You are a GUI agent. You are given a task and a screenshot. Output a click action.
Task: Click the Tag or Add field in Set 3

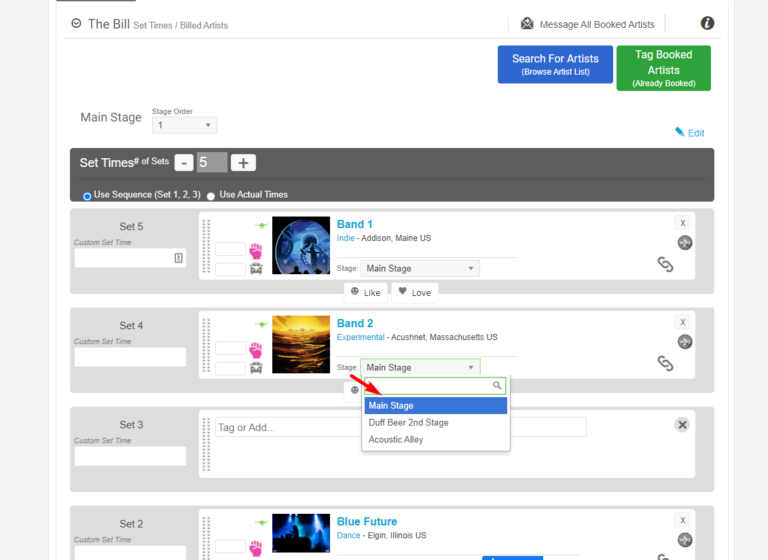pos(401,427)
